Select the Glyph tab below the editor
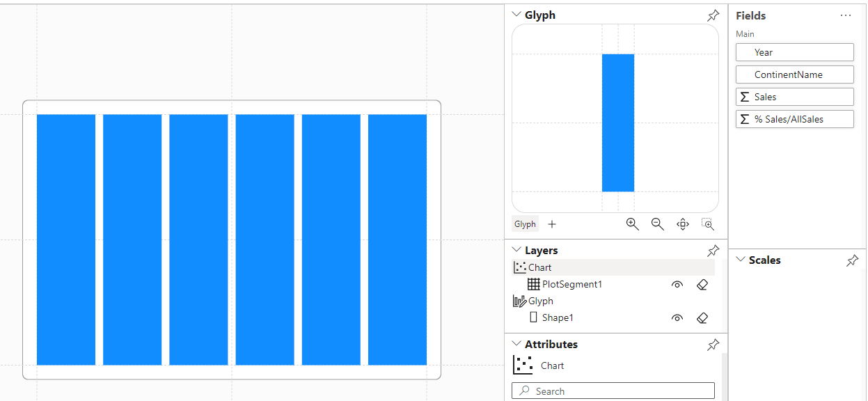 (526, 224)
